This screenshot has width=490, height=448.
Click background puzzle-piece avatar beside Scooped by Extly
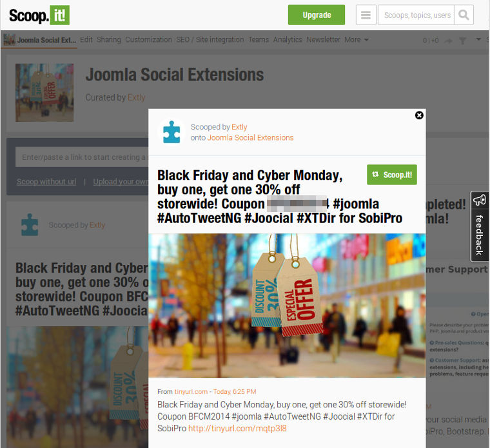point(30,224)
